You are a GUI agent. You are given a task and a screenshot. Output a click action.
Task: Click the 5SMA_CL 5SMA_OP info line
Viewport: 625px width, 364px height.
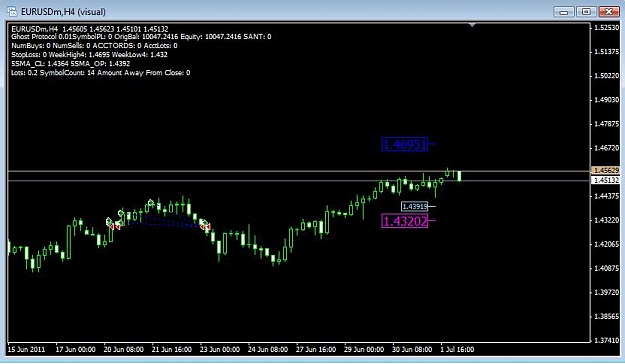(71, 63)
